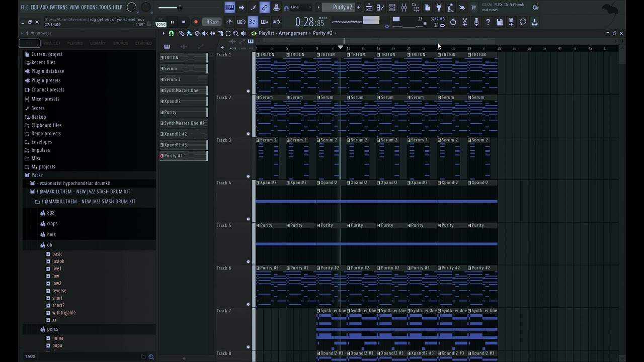The height and width of the screenshot is (362, 644).
Task: Toggle the playlist snap magnet icon
Action: coord(171,33)
